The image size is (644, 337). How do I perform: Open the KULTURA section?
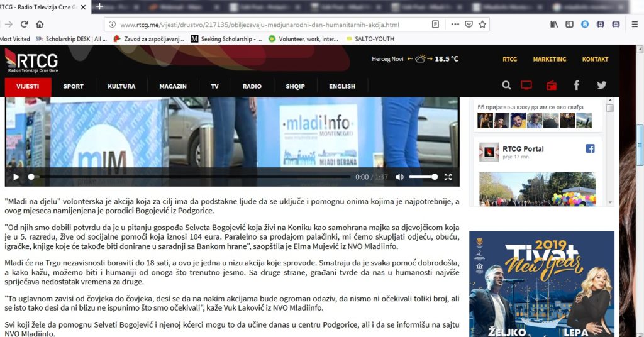click(121, 86)
